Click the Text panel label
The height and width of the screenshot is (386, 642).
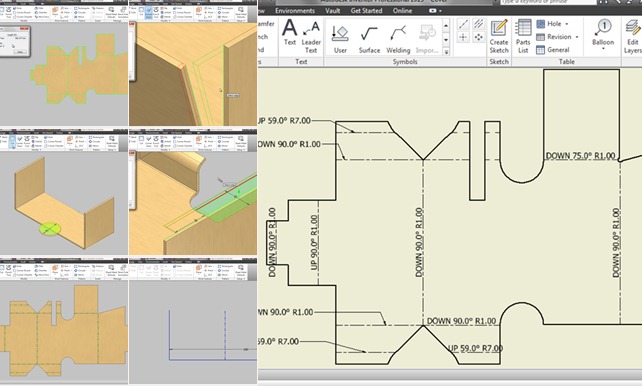(x=301, y=62)
